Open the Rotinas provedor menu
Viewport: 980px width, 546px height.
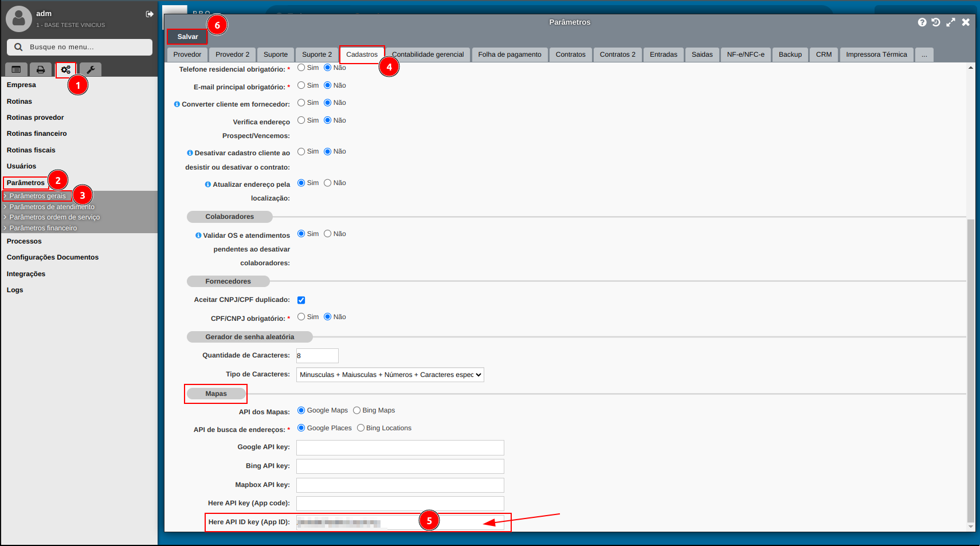point(35,117)
